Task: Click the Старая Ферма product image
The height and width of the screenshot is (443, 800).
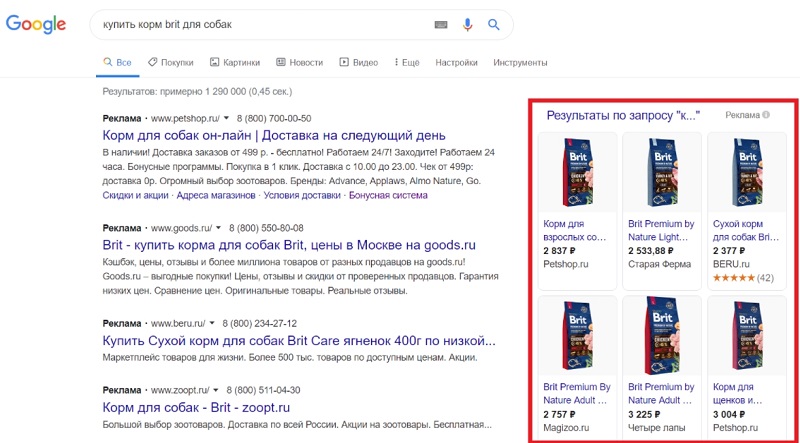Action: click(x=662, y=173)
